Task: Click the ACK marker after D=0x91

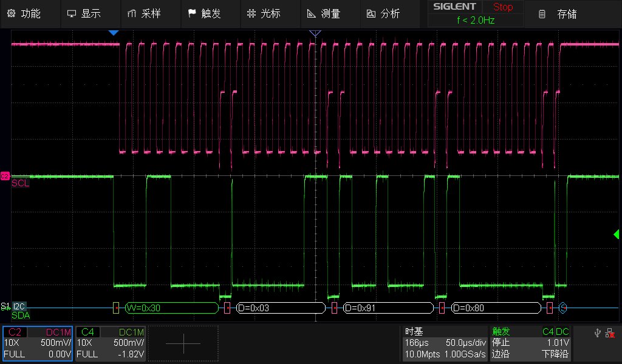Action: point(442,308)
